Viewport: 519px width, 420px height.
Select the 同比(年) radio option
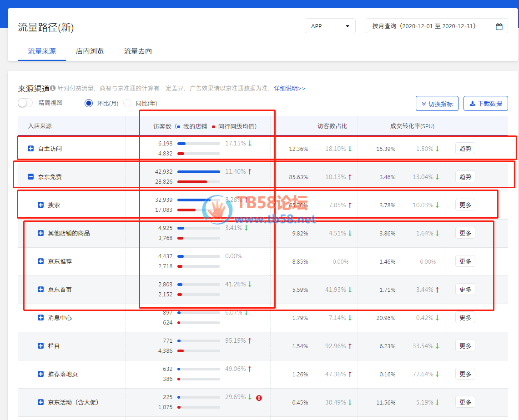127,103
